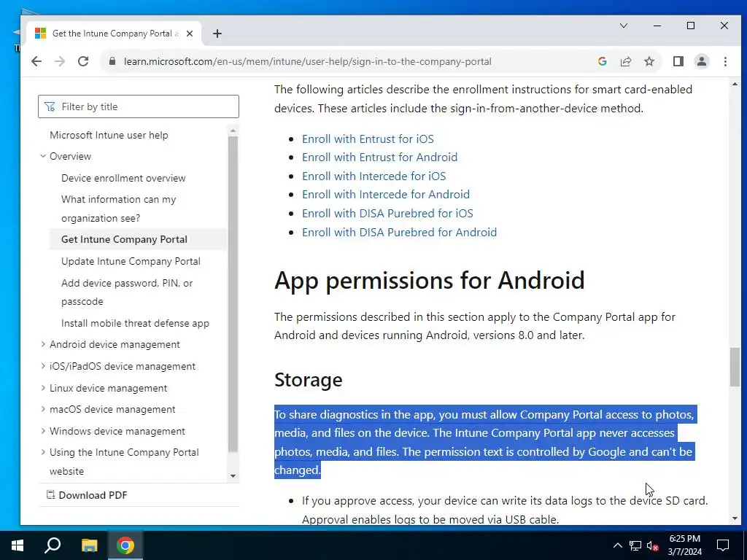Viewport: 747px width, 560px height.
Task: Bookmark this tab with the star
Action: (x=649, y=61)
